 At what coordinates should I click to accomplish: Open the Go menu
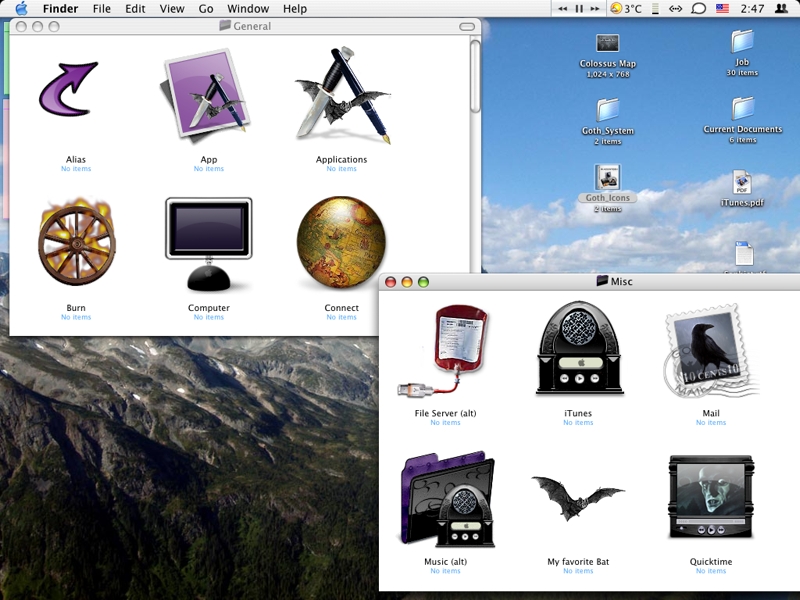(206, 9)
